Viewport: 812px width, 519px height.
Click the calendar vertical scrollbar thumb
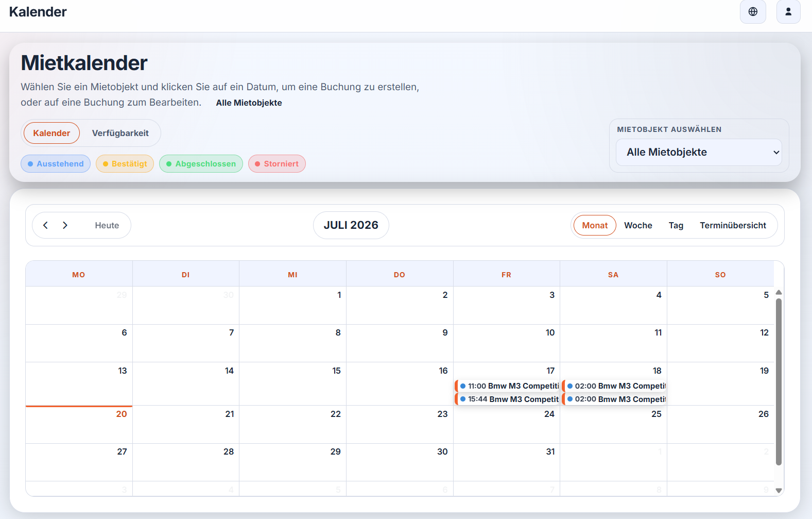click(x=779, y=381)
